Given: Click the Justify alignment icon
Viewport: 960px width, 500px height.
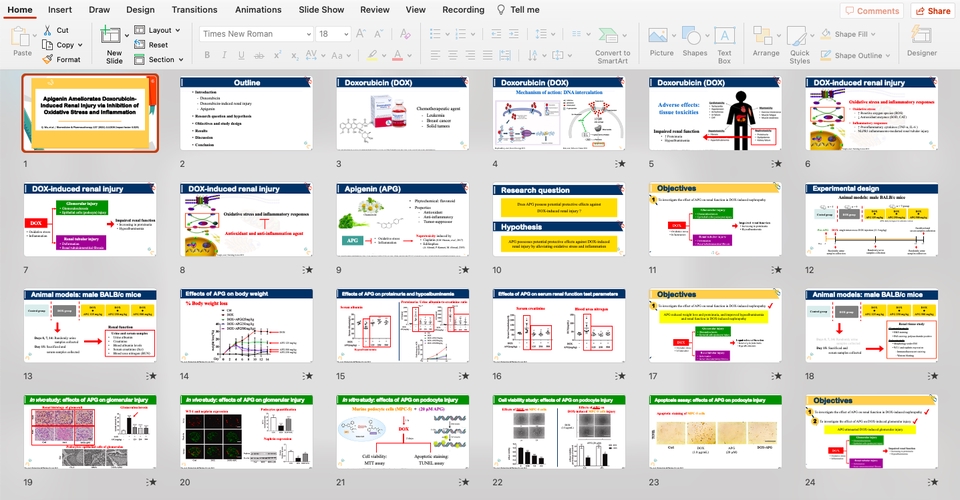Looking at the screenshot, I should pyautogui.click(x=487, y=55).
